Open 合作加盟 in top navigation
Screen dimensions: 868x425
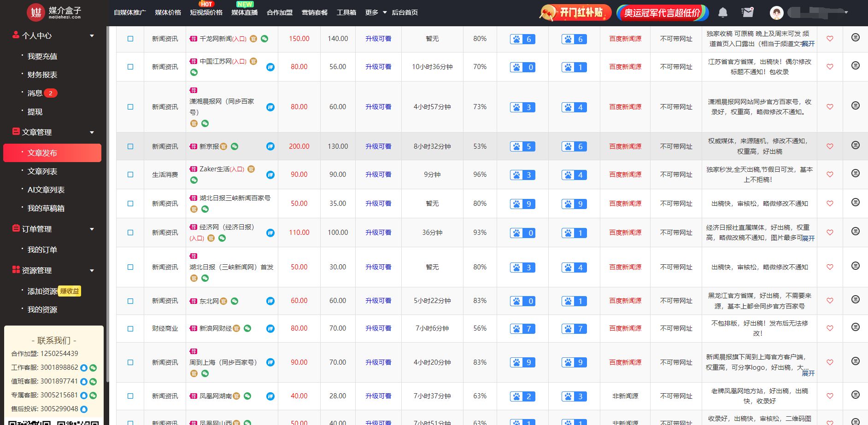[280, 12]
